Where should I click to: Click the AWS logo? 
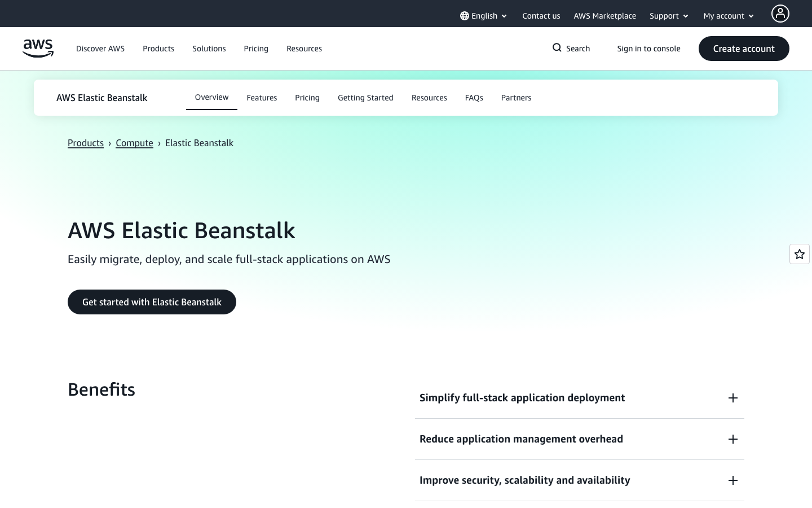tap(38, 49)
